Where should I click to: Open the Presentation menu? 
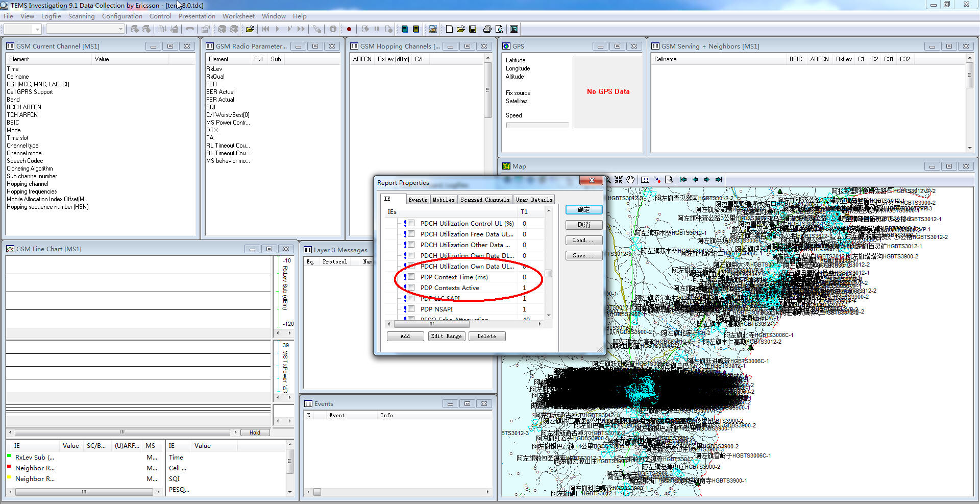click(x=197, y=16)
